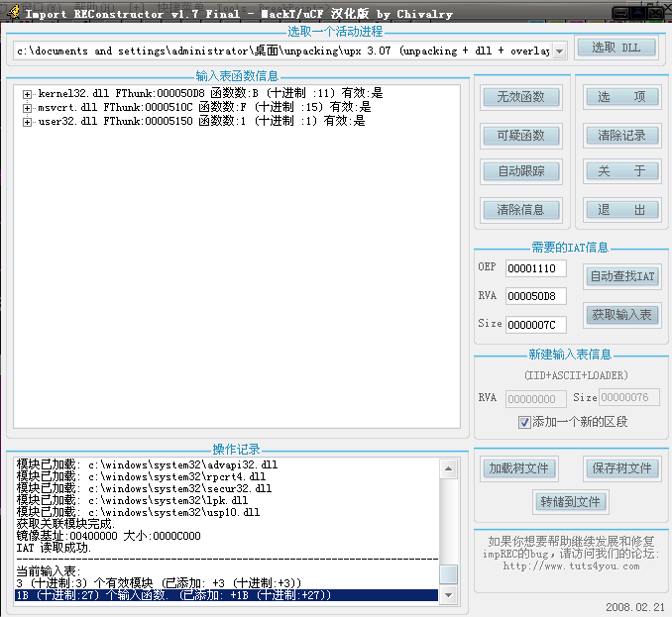Click the 选取 DLL button
Viewport: 672px width, 617px height.
(x=616, y=49)
